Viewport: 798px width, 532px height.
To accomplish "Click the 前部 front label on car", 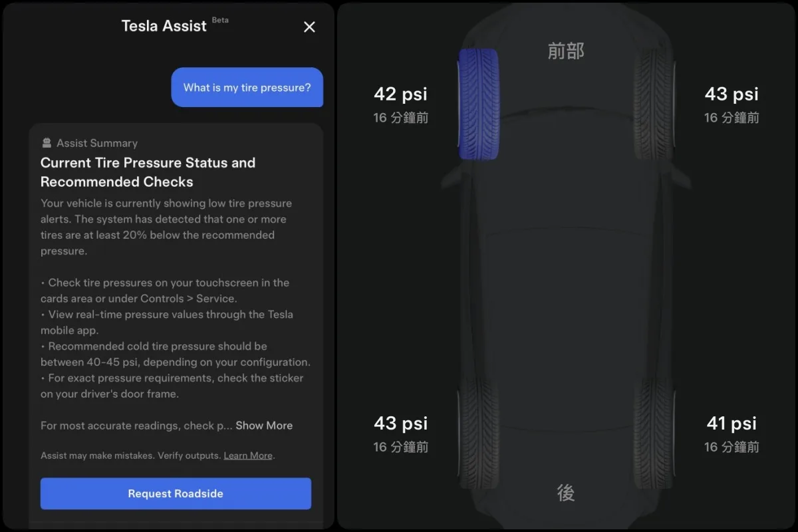I will coord(566,51).
